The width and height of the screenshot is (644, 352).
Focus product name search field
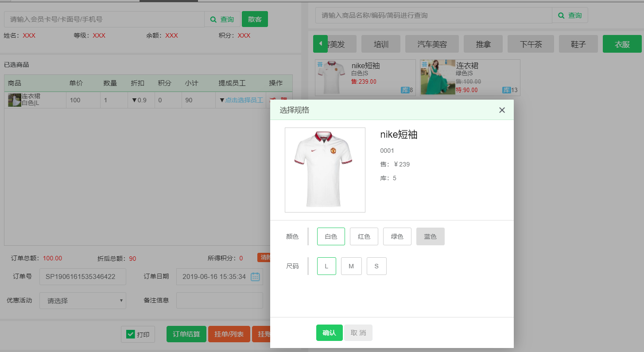point(434,15)
